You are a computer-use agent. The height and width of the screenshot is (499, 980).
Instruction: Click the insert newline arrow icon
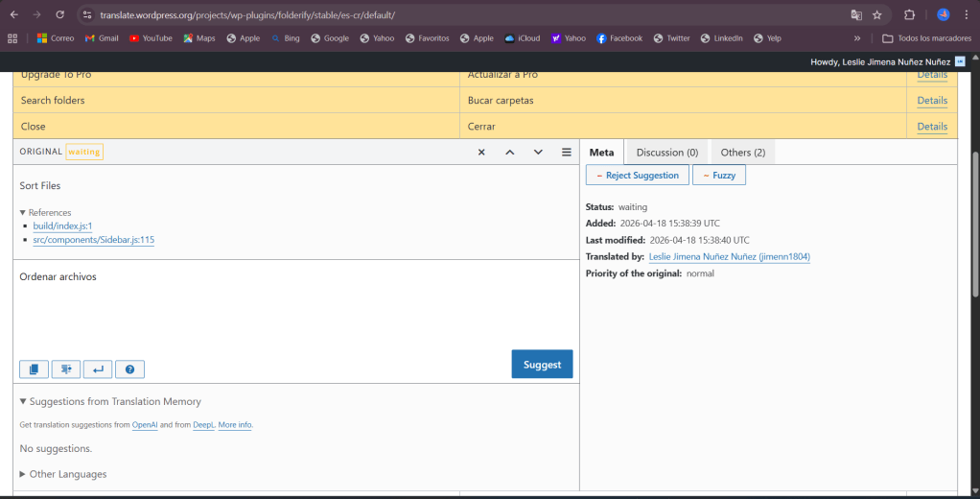98,369
